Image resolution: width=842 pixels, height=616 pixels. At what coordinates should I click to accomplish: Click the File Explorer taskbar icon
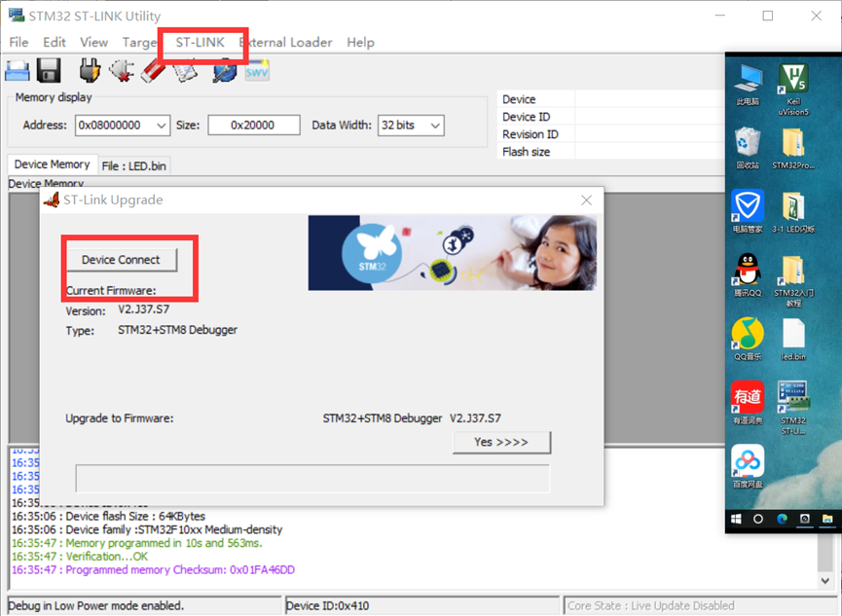(x=827, y=519)
